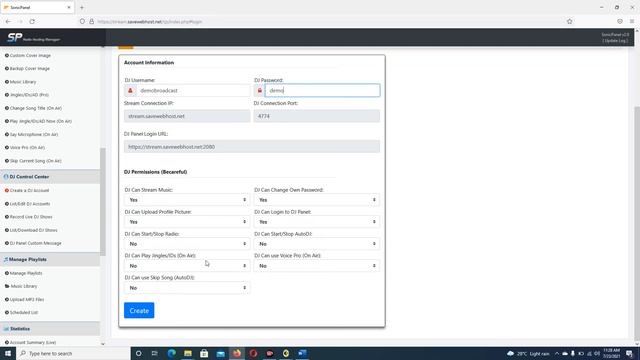Collapse the DJ Control Center section
This screenshot has width=640, height=360.
(50, 177)
